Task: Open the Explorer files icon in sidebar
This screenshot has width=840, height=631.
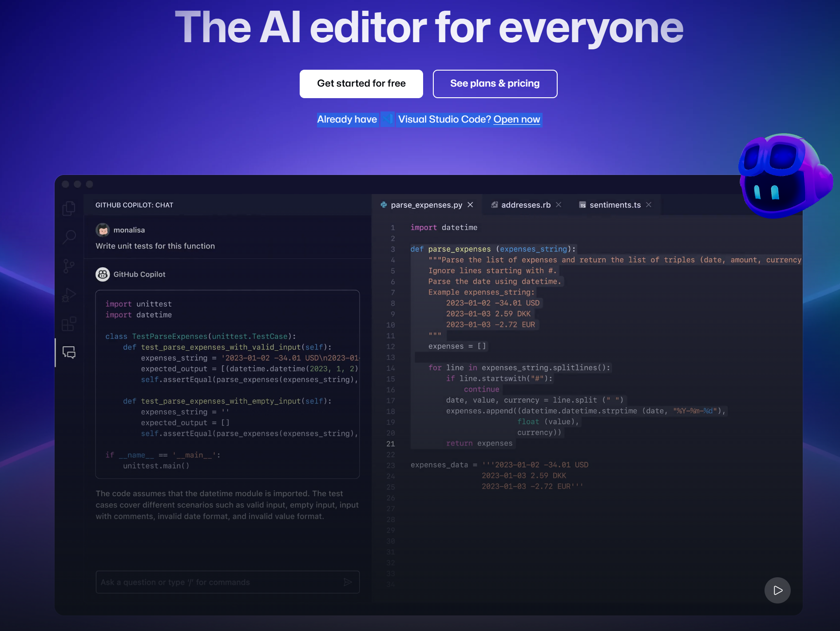Action: [x=69, y=208]
